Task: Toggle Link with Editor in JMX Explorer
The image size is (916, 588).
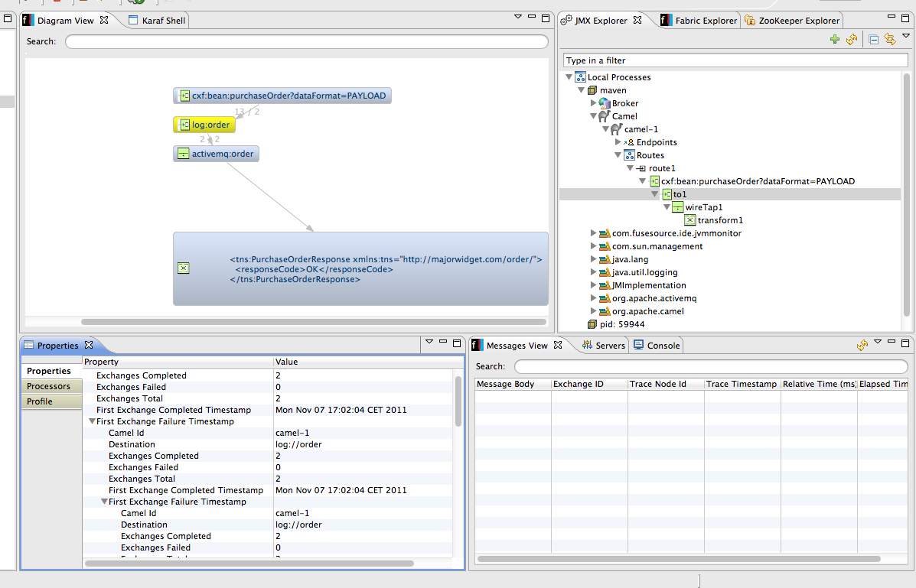Action: [x=890, y=40]
